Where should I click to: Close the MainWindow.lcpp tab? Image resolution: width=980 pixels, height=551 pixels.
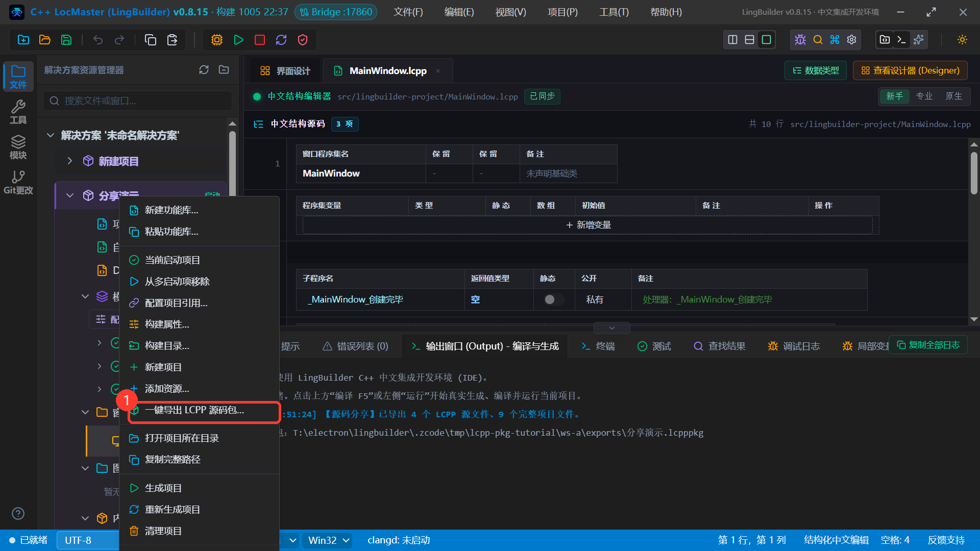(438, 71)
